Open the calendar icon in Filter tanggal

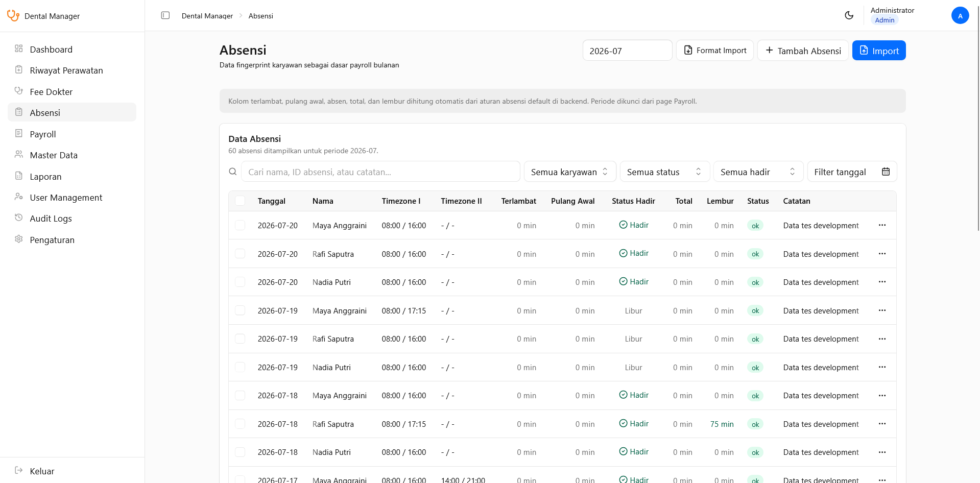point(886,172)
